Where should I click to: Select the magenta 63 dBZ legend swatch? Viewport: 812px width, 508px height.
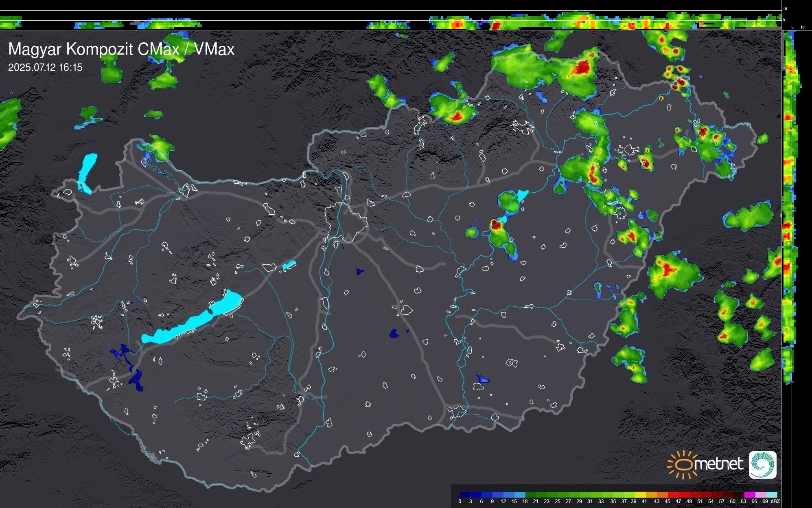click(x=749, y=495)
